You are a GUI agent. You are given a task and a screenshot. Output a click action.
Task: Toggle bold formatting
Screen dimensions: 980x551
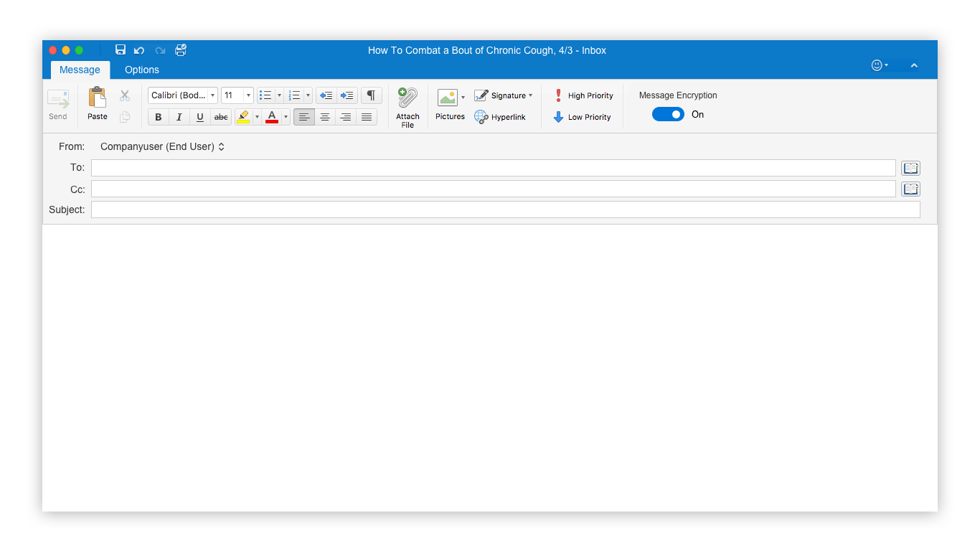click(159, 117)
